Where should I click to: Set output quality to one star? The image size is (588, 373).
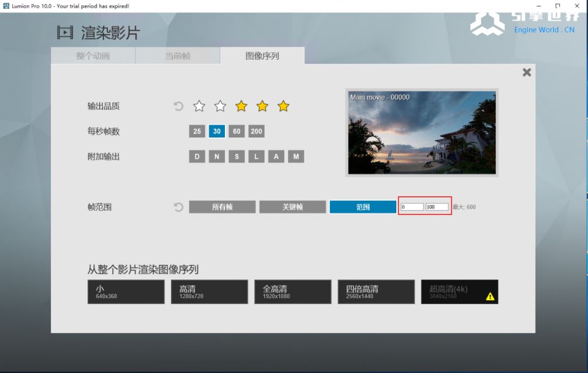(x=199, y=107)
